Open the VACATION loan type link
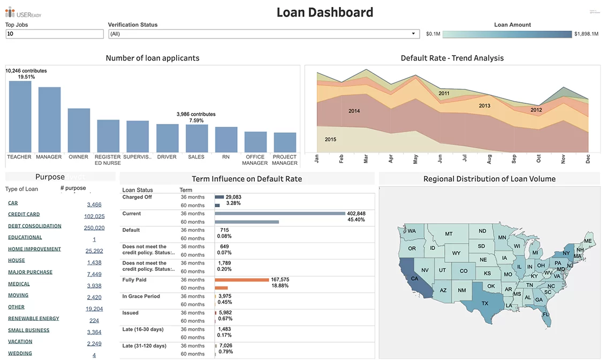Image resolution: width=607 pixels, height=364 pixels. pos(20,342)
